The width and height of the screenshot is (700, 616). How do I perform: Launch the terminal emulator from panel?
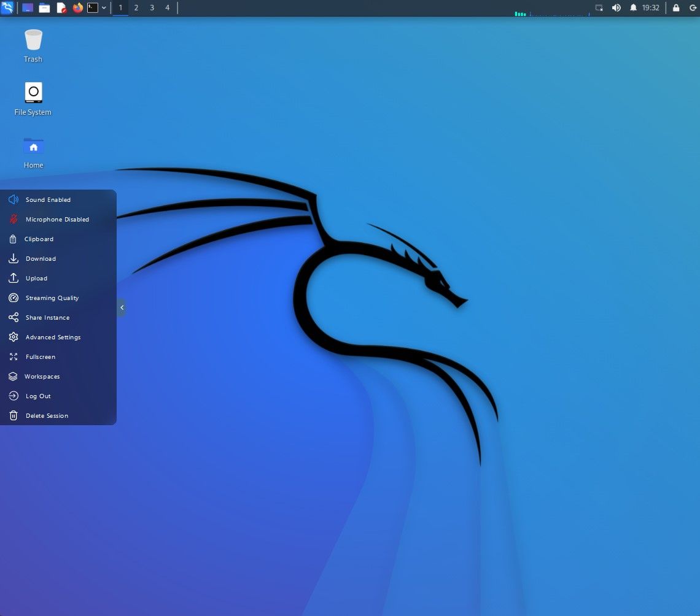click(x=93, y=8)
